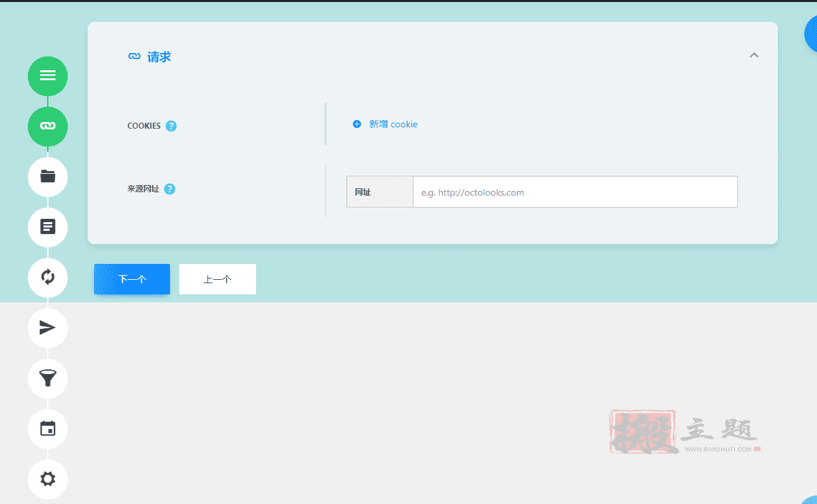Show help for 来源网址 option
The image size is (817, 504).
170,189
